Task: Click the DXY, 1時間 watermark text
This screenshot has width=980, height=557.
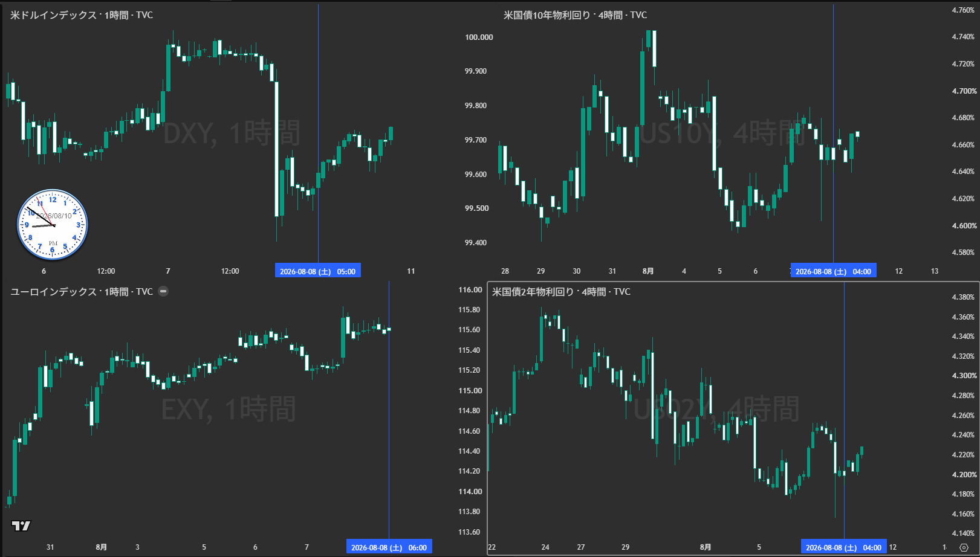Action: point(232,133)
